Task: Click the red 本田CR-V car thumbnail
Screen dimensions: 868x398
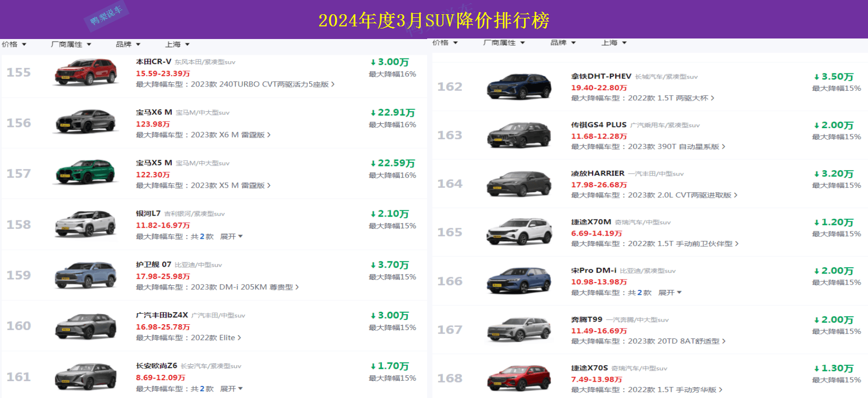Action: [85, 72]
